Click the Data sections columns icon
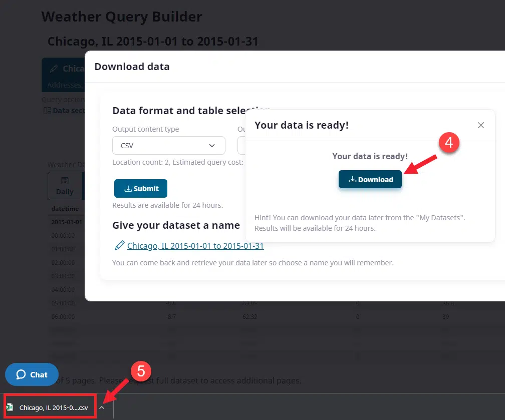 tap(47, 111)
